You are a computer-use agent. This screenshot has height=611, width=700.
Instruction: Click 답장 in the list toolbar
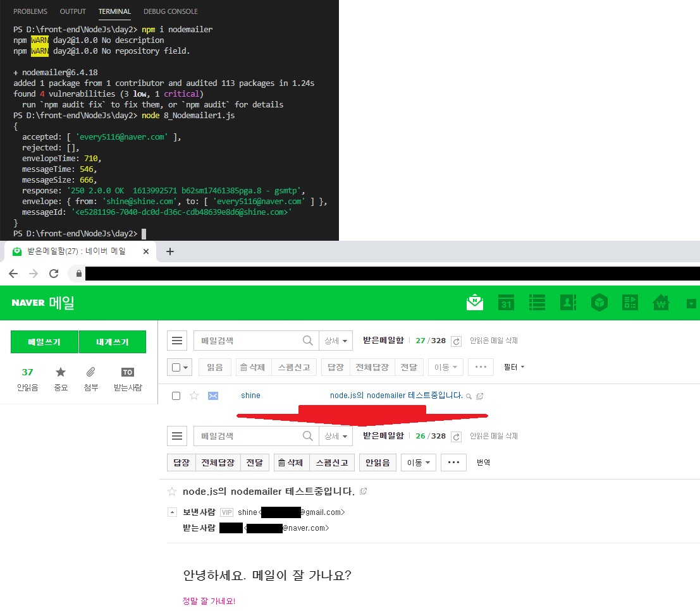[336, 367]
